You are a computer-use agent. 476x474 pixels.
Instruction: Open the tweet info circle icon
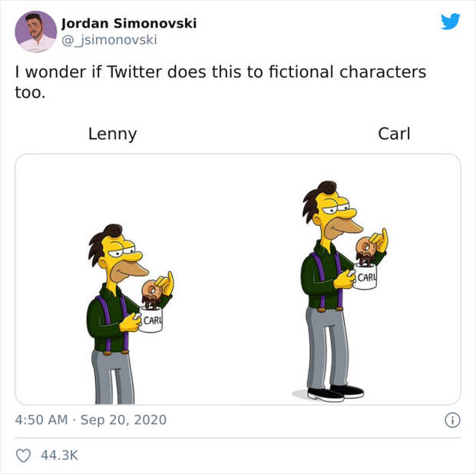[452, 420]
